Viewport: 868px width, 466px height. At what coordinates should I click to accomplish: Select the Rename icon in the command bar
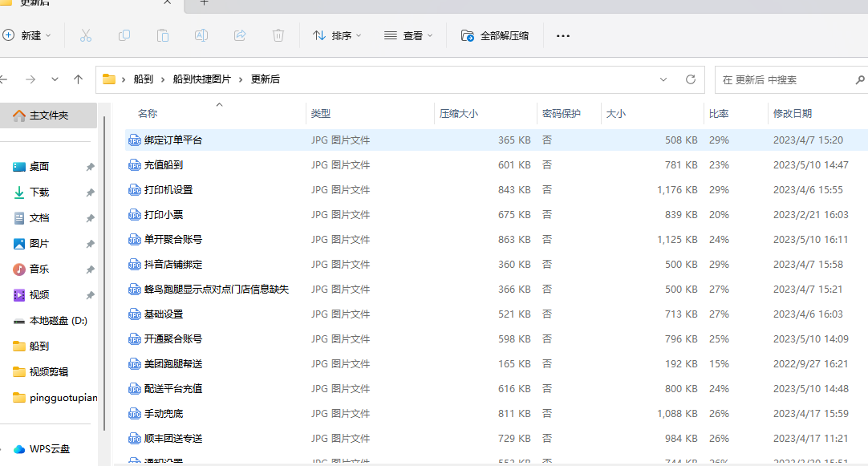[201, 35]
